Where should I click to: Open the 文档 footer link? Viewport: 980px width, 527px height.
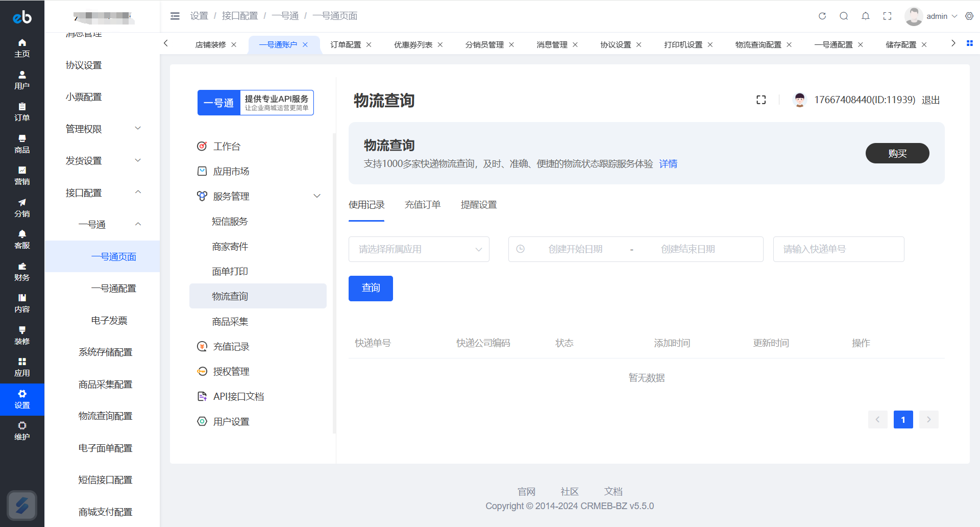click(613, 491)
